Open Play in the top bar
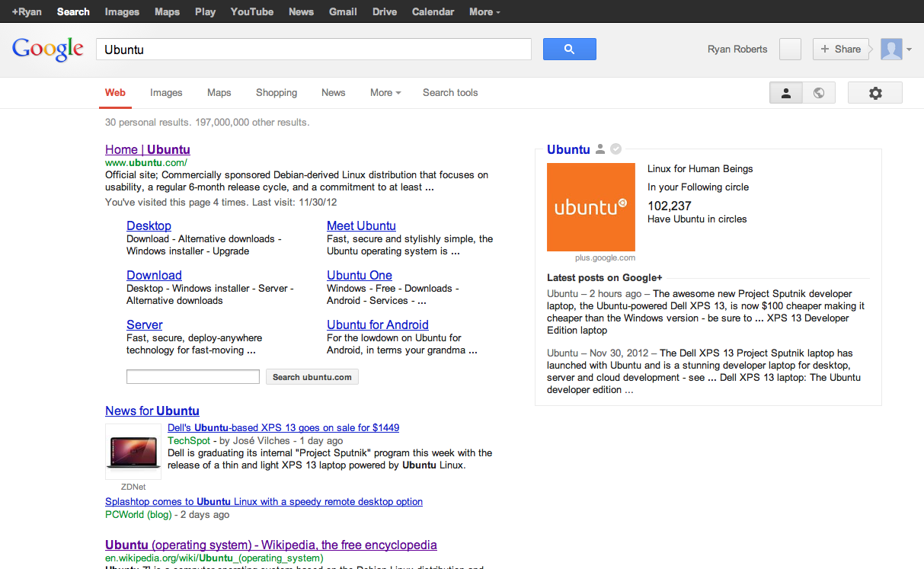 (x=205, y=11)
